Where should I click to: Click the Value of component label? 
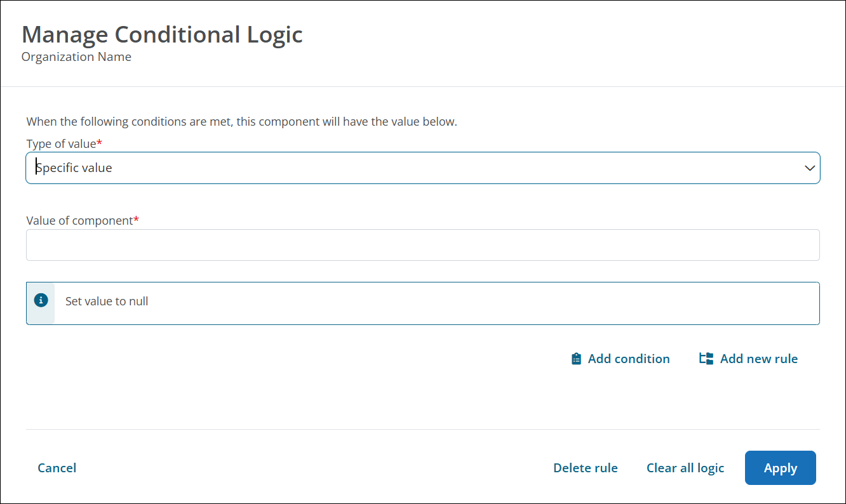79,220
